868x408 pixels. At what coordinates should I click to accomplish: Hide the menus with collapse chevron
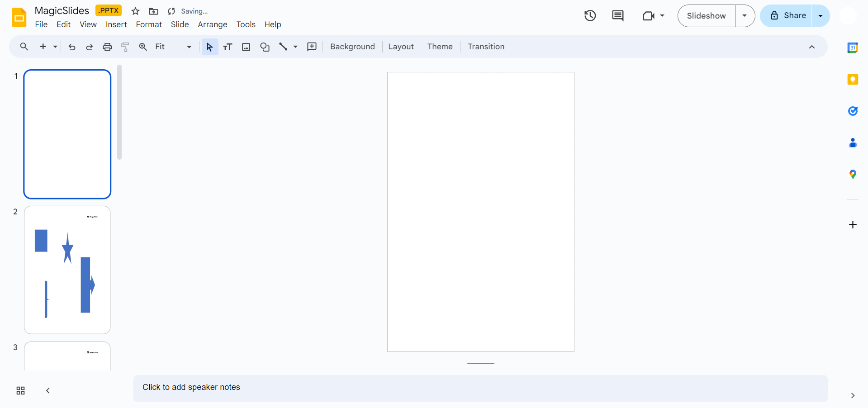[x=812, y=47]
